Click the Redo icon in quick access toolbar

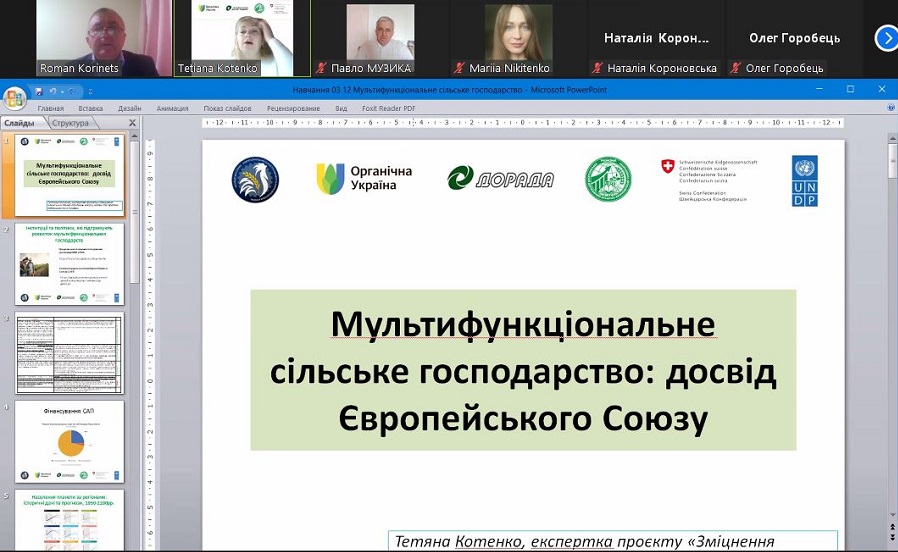click(72, 92)
